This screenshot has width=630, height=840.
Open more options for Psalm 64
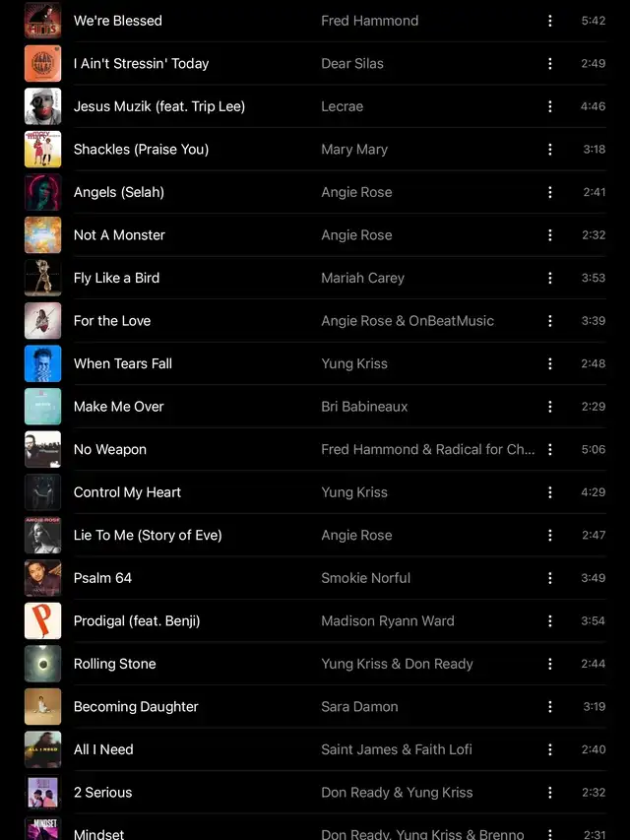(549, 578)
